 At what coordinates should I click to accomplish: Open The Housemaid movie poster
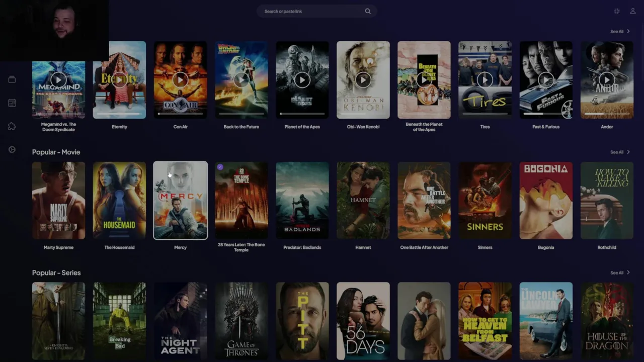click(x=119, y=201)
